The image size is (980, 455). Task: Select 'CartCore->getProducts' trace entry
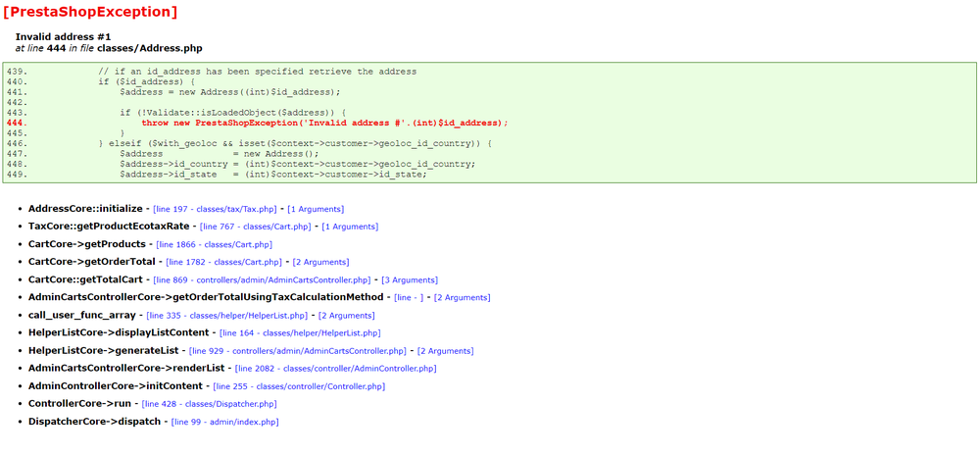pos(87,244)
